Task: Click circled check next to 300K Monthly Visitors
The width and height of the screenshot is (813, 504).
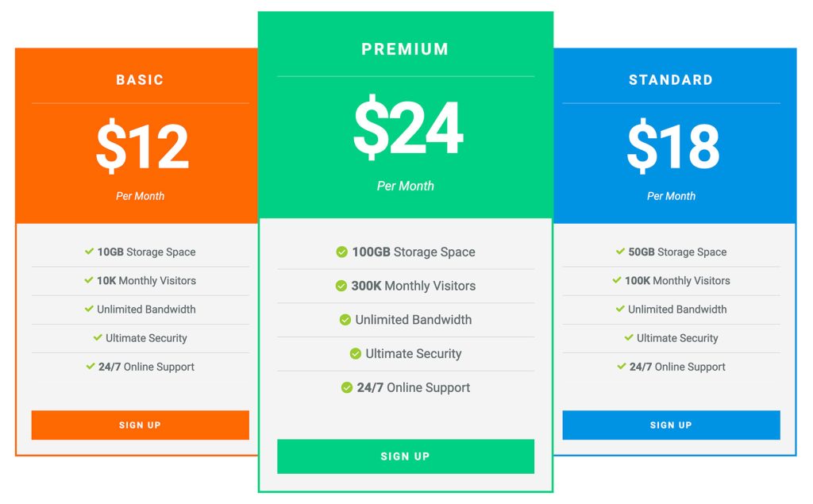Action: [x=341, y=286]
